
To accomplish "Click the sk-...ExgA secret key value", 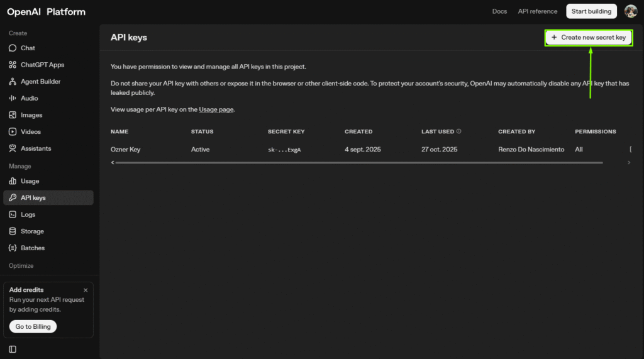I will click(284, 150).
